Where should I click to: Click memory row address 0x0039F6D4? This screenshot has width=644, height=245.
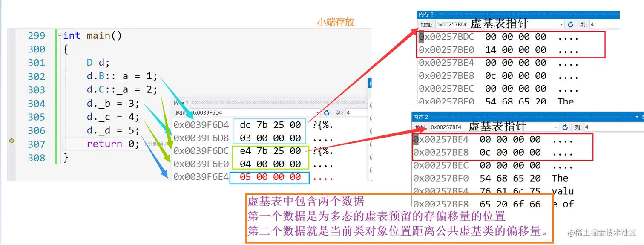pyautogui.click(x=201, y=125)
